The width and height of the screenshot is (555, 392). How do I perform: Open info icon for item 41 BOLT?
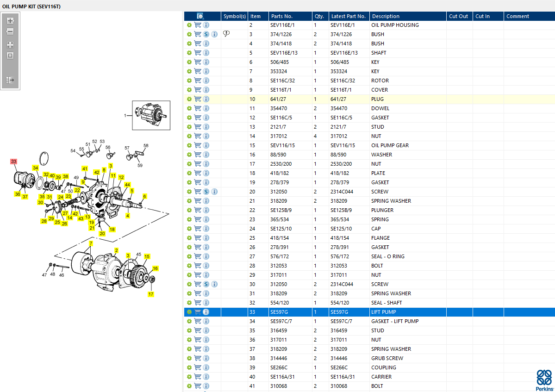206,386
